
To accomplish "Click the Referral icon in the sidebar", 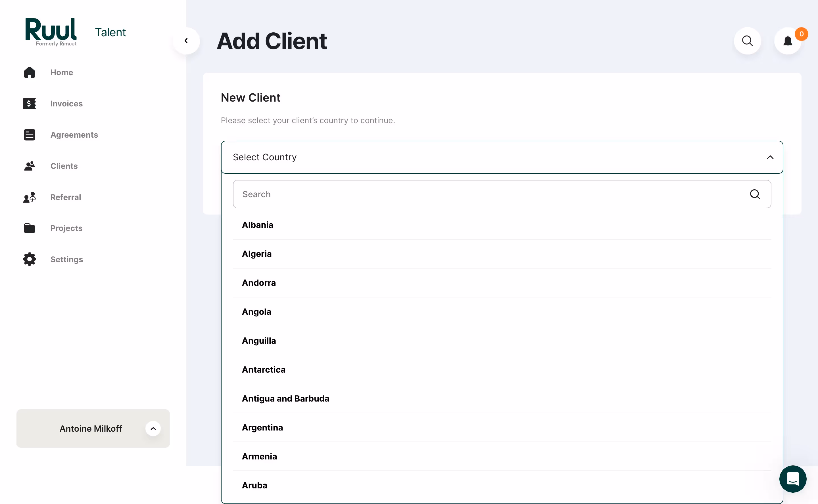I will click(x=29, y=197).
